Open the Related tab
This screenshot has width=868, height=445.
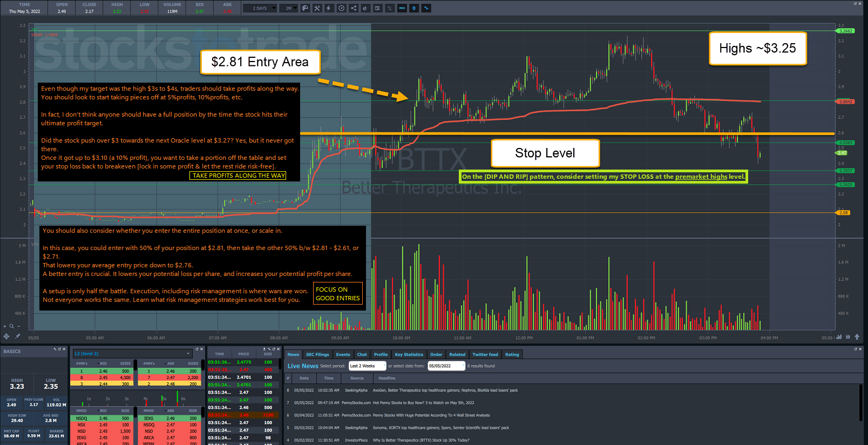(457, 355)
